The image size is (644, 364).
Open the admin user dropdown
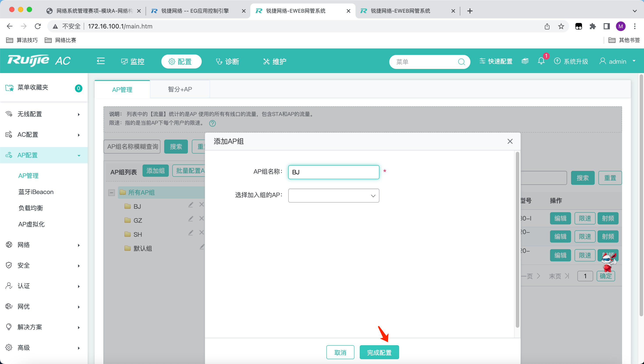(617, 61)
